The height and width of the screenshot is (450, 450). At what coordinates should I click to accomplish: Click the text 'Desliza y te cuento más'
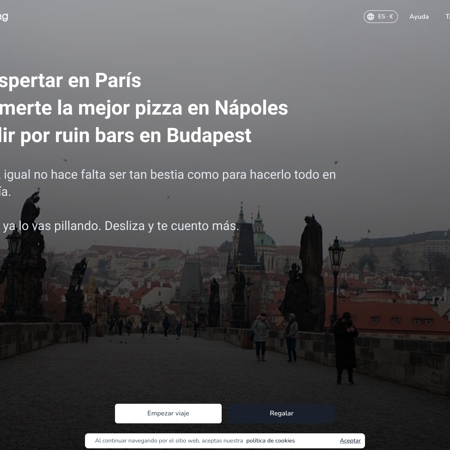pos(171,226)
